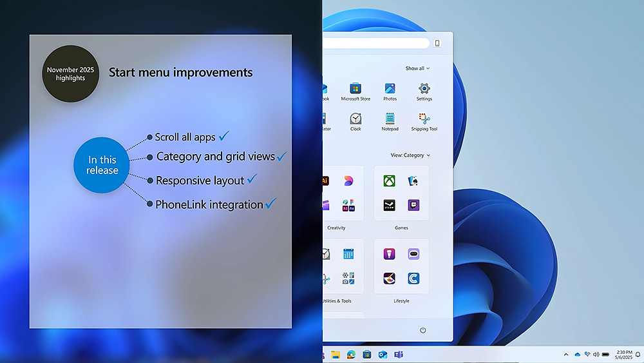Click the power button in Start menu
The width and height of the screenshot is (644, 363).
pyautogui.click(x=423, y=330)
